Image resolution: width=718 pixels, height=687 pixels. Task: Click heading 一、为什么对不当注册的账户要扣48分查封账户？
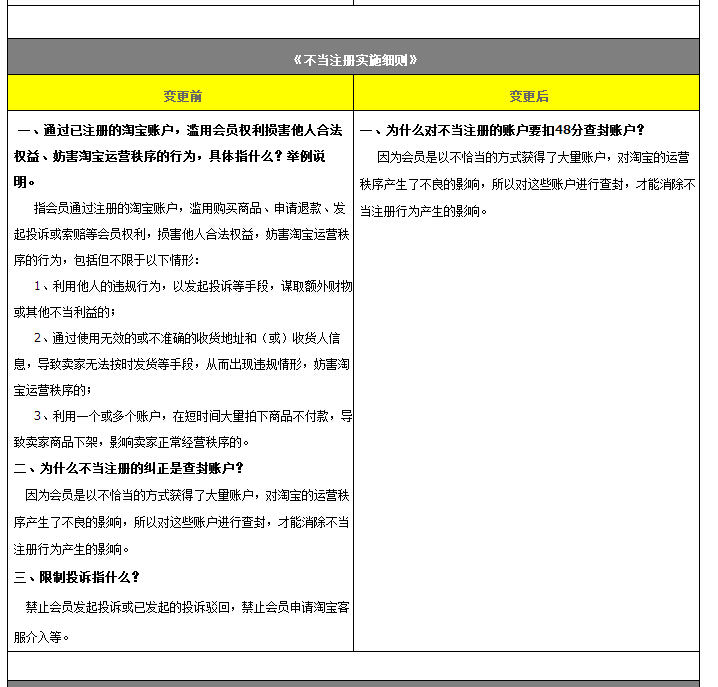click(502, 131)
